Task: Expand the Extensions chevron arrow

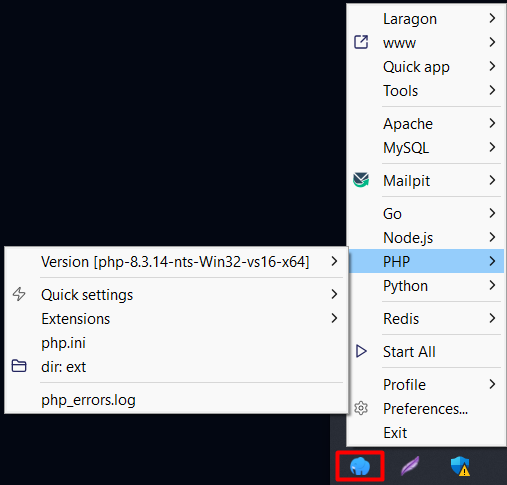Action: tap(334, 318)
